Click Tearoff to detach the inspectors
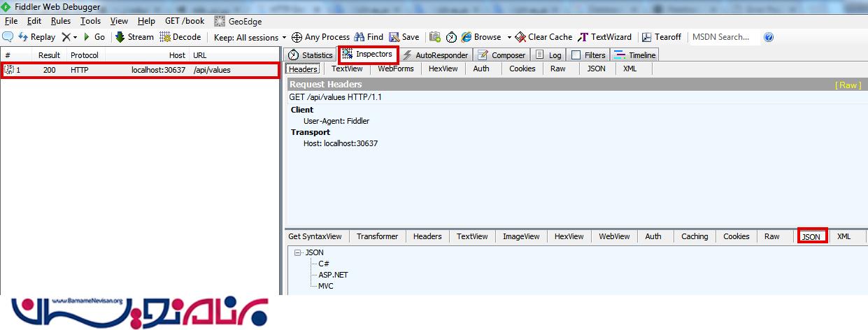 [x=661, y=37]
